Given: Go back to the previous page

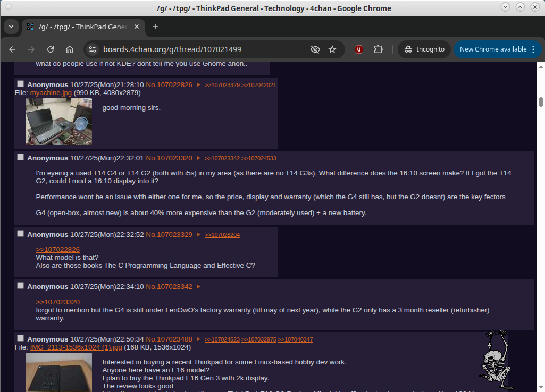Looking at the screenshot, I should tap(13, 49).
